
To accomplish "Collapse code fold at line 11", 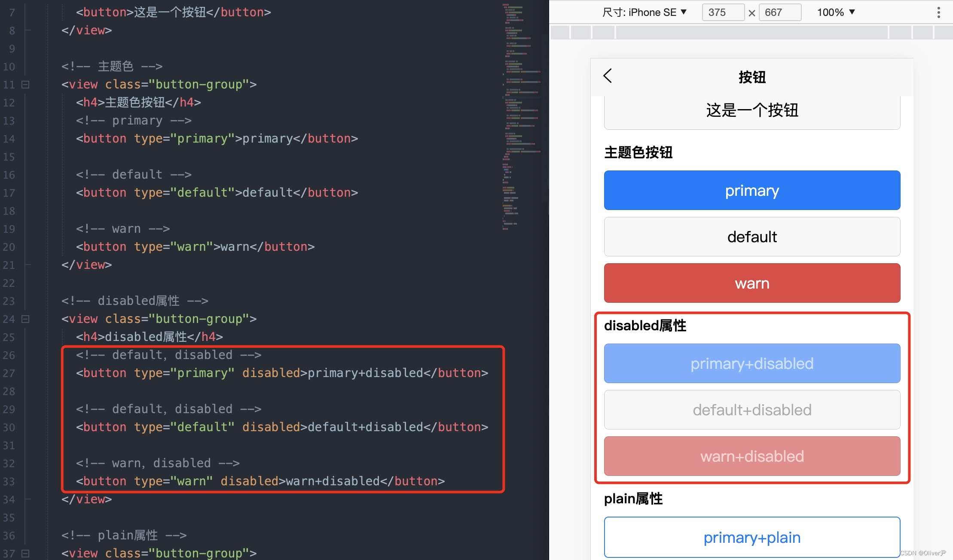I will coord(26,85).
